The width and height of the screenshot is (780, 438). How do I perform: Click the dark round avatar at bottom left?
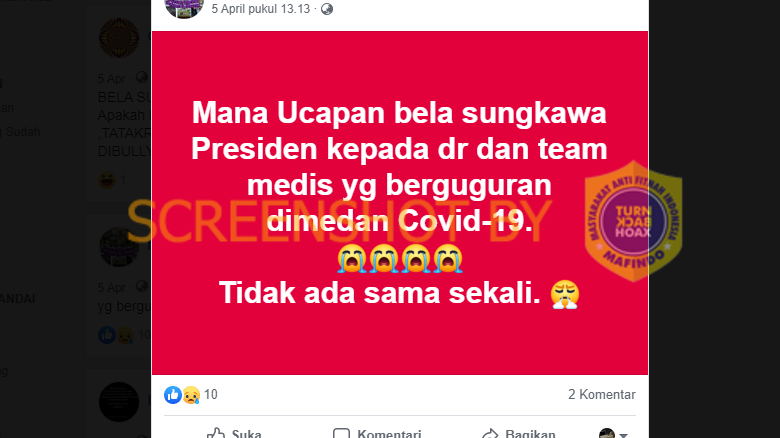(x=119, y=402)
